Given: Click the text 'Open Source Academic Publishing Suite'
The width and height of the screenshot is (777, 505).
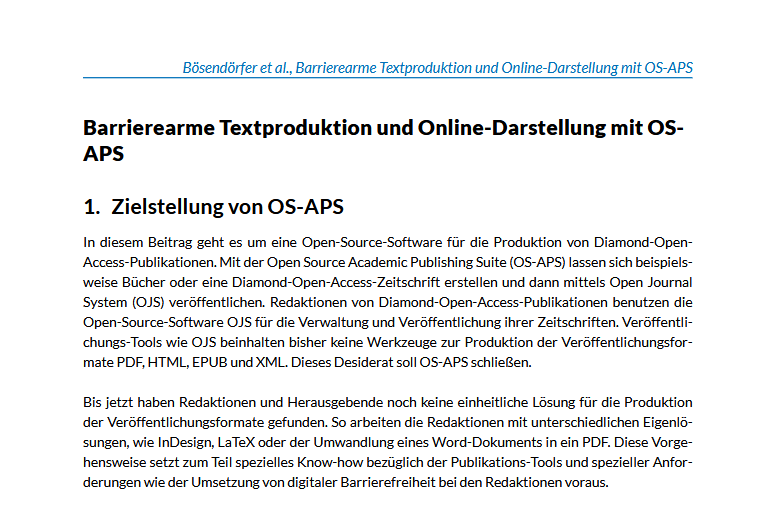Looking at the screenshot, I should [x=386, y=262].
